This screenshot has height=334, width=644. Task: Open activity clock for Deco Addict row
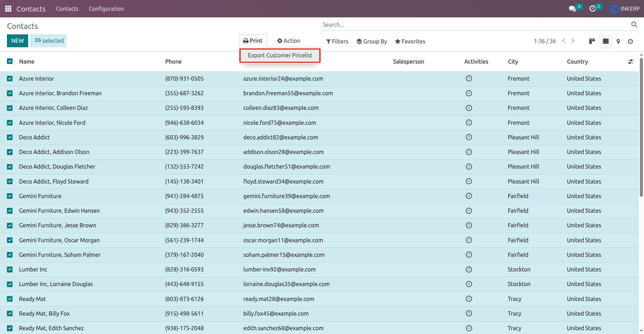coord(469,137)
